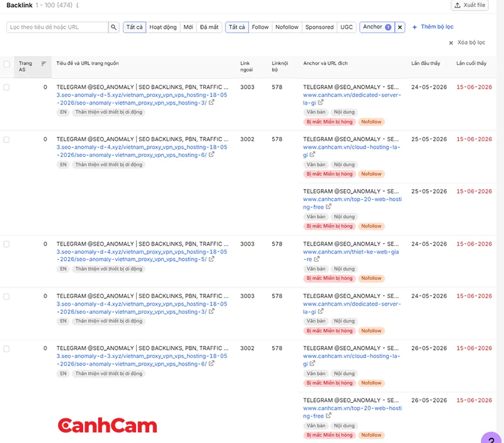The width and height of the screenshot is (504, 443).
Task: Click the 3003 external links value in first row
Action: point(247,87)
